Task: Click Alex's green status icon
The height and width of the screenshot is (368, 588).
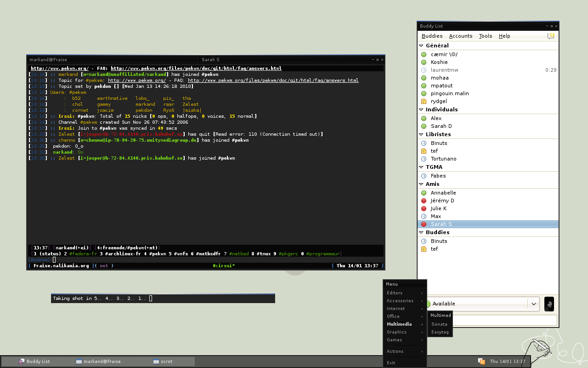Action: pos(424,118)
